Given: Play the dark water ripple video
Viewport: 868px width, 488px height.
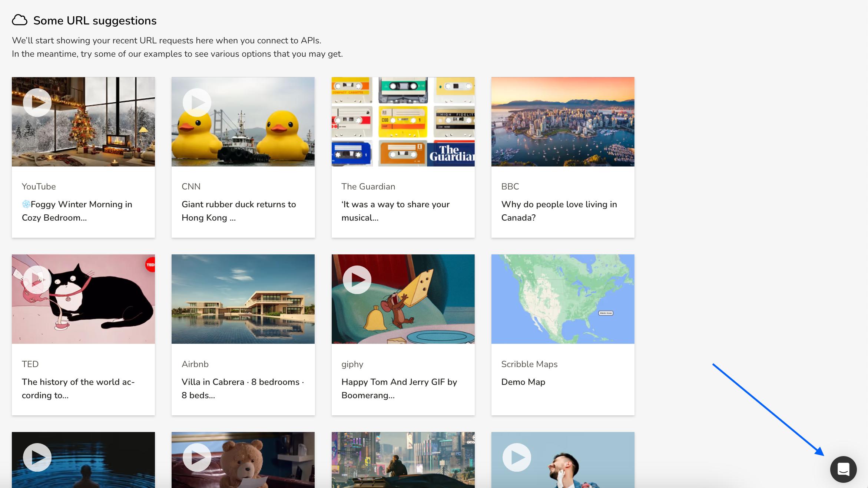Looking at the screenshot, I should (37, 457).
